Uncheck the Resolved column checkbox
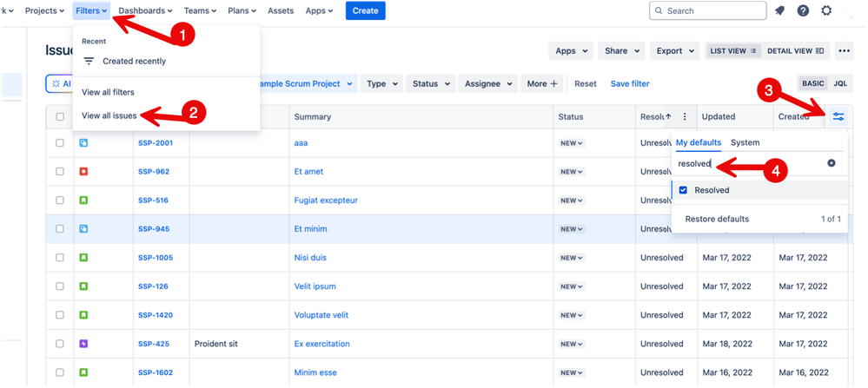The width and height of the screenshot is (868, 388). pyautogui.click(x=683, y=190)
